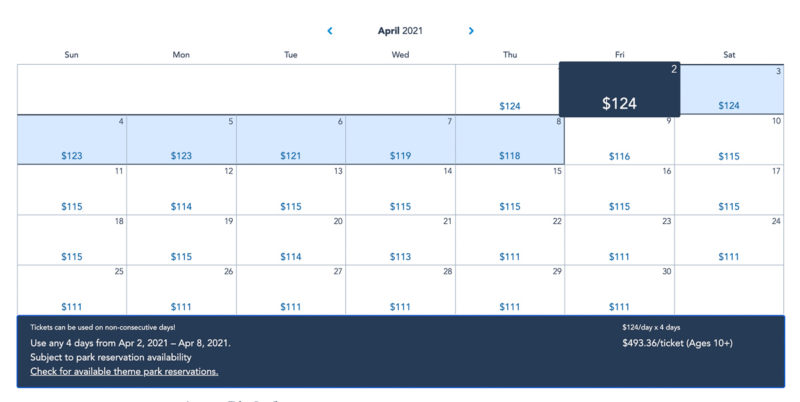This screenshot has width=800, height=402.
Task: Select April 4 Sunday at $123
Action: pyautogui.click(x=72, y=139)
